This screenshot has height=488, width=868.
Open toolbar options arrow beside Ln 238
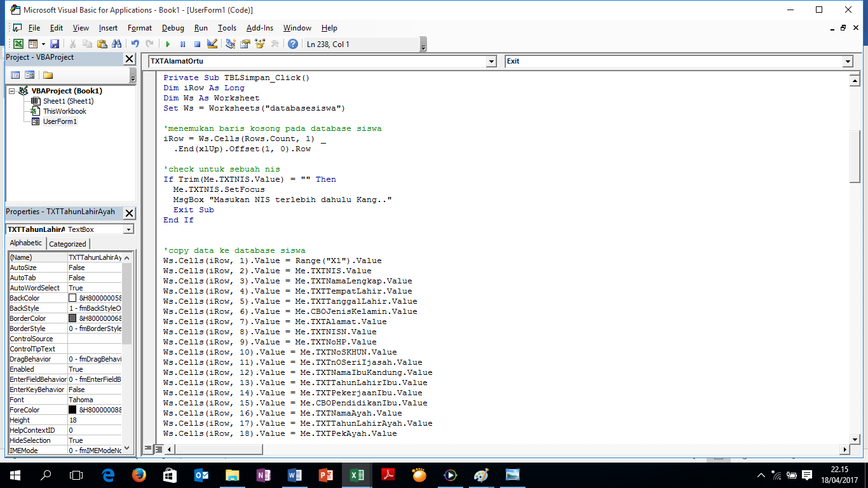(423, 44)
